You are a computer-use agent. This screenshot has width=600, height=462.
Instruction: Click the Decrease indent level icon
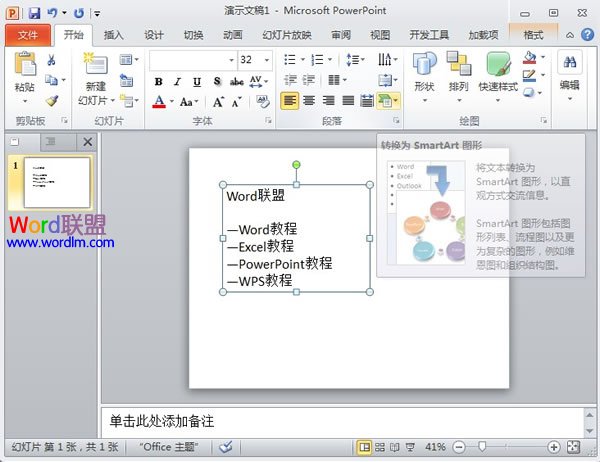click(x=290, y=80)
